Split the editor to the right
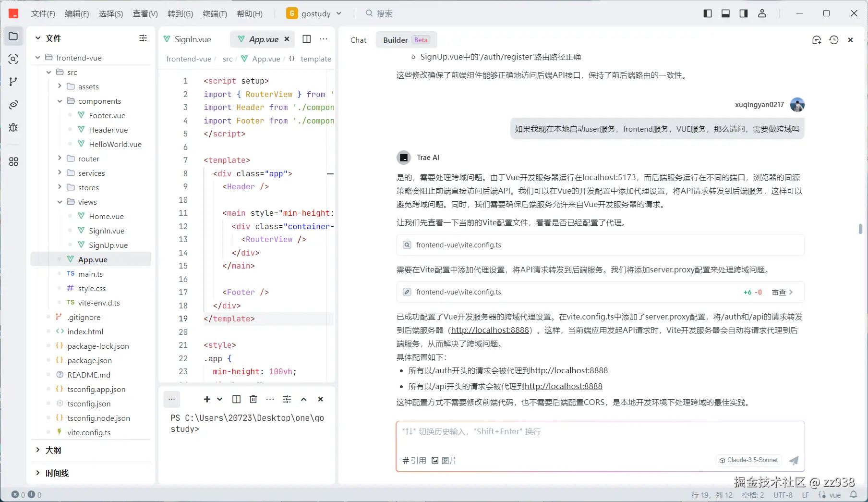Screen dimensions: 868x502 307,39
